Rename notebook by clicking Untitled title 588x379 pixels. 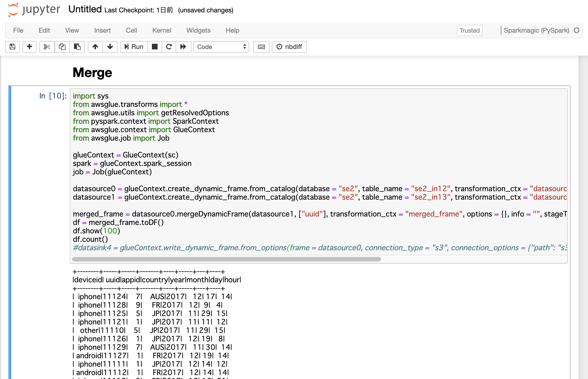85,9
